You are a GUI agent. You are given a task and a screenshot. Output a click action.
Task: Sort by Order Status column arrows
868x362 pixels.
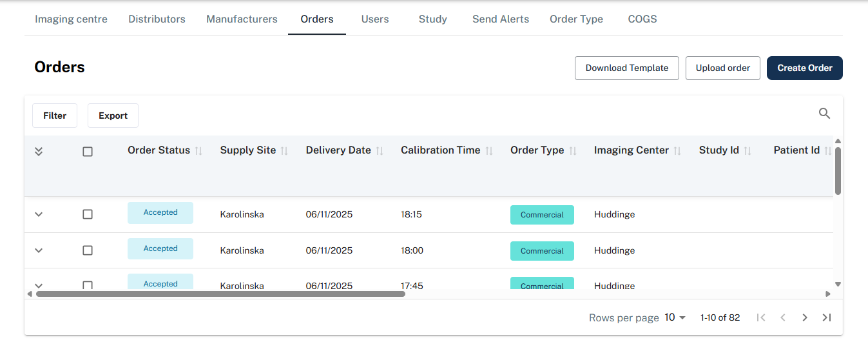(x=198, y=151)
